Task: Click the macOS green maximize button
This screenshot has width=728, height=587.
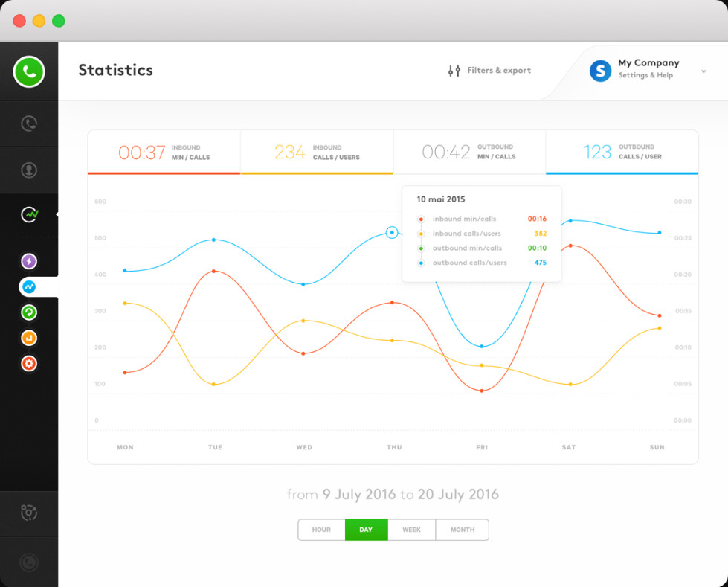Action: (x=59, y=21)
